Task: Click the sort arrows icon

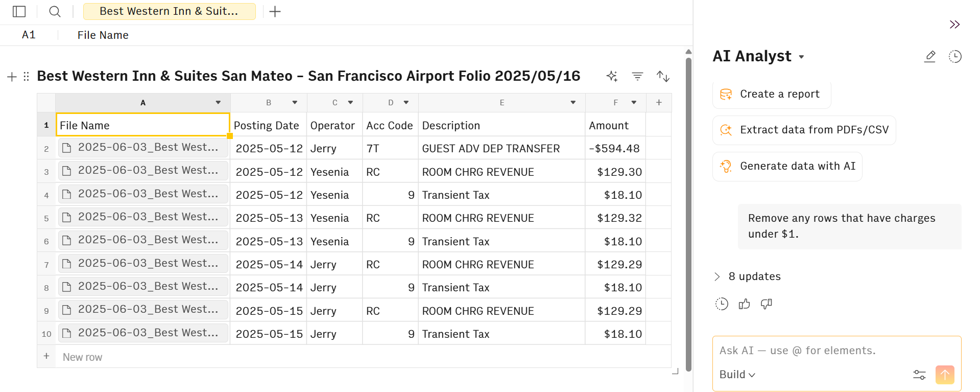Action: 663,76
